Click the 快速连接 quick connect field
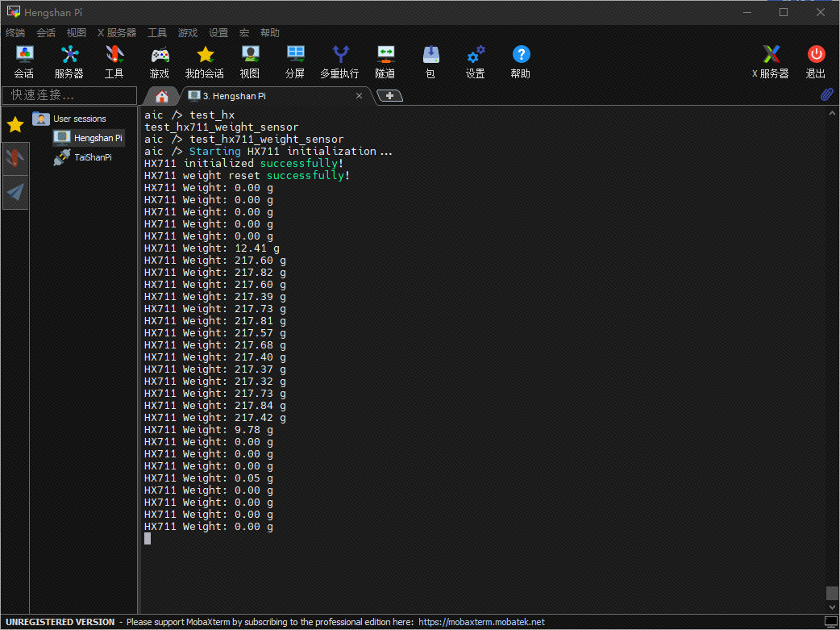Viewport: 840px width, 630px height. pos(69,95)
